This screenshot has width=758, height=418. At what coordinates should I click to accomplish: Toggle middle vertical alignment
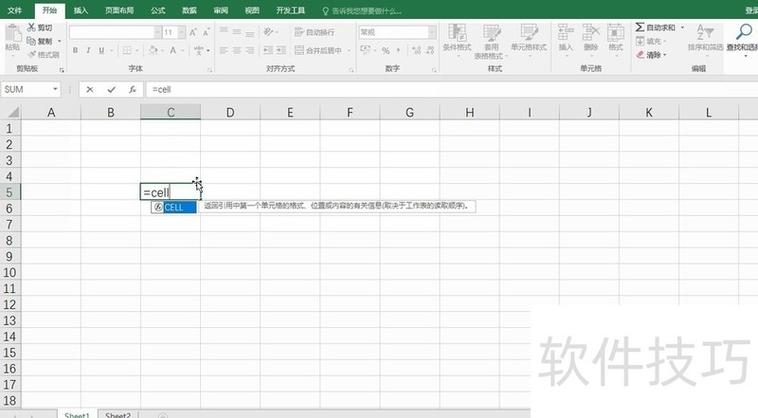click(x=236, y=32)
